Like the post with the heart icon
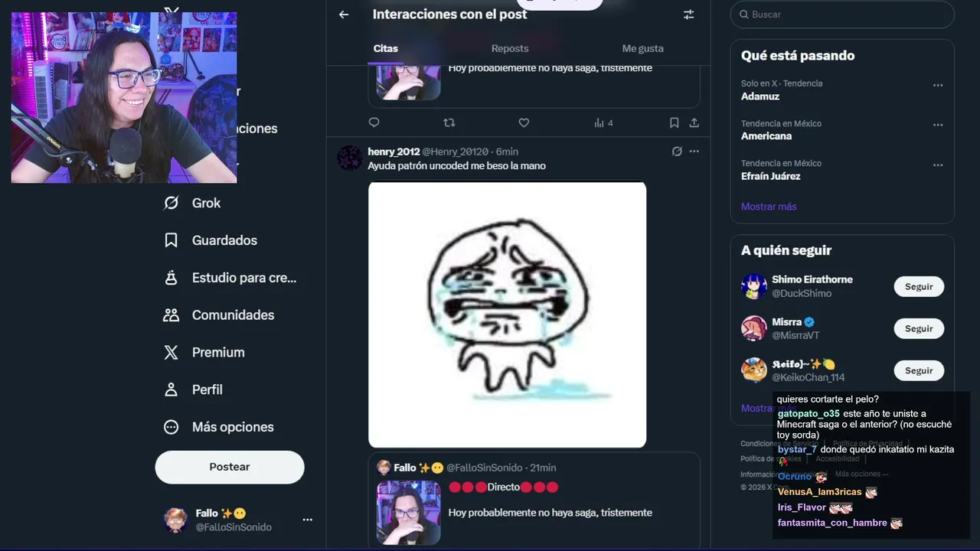This screenshot has height=551, width=980. click(524, 122)
